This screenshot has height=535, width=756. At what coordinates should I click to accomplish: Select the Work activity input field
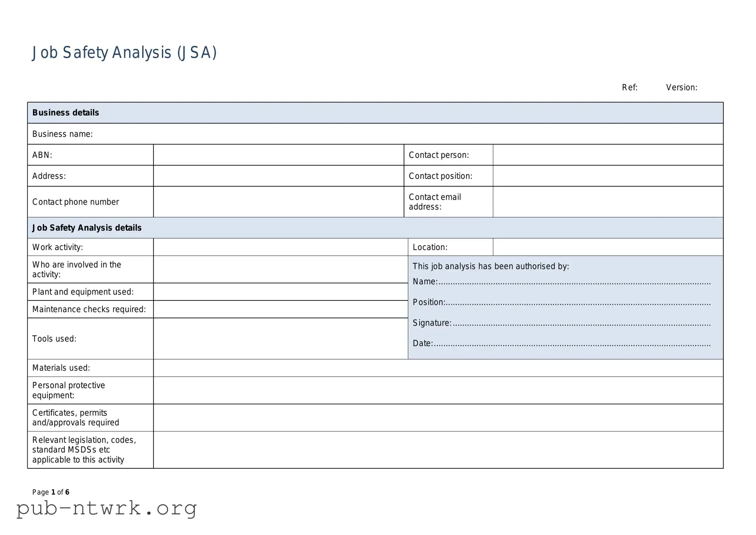pyautogui.click(x=277, y=247)
